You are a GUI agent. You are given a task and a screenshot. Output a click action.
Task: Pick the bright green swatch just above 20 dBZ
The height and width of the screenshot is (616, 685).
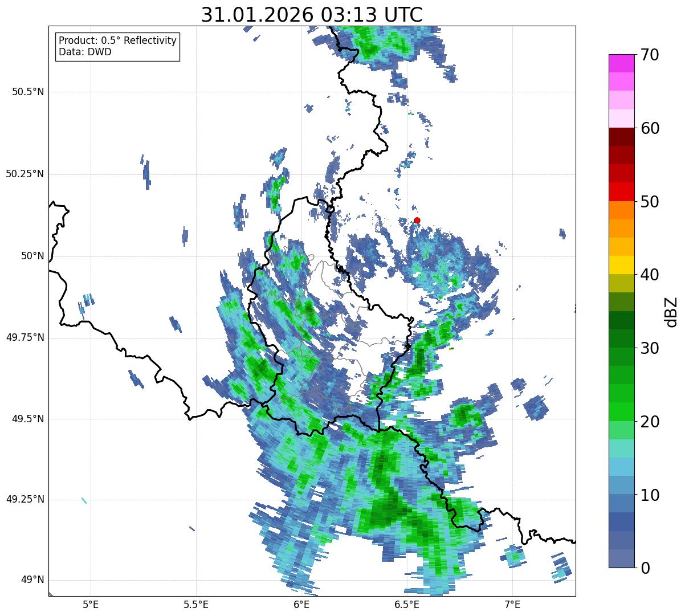click(x=621, y=412)
